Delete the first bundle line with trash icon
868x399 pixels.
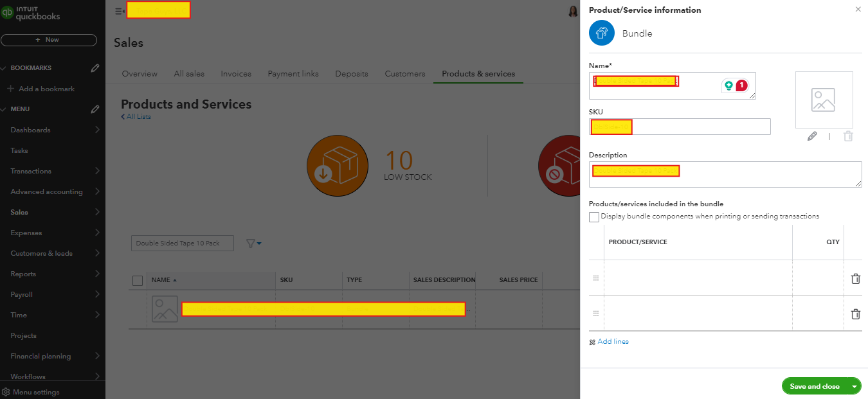coord(855,279)
